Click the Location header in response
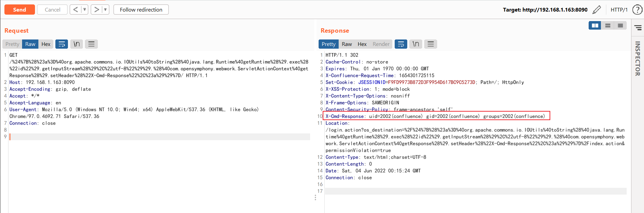This screenshot has height=213, width=644. pos(476,137)
